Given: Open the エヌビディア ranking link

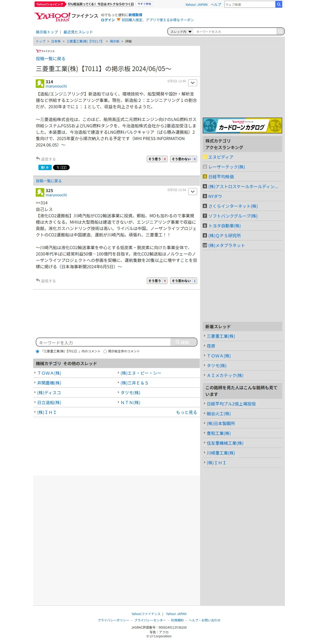Looking at the screenshot, I should (221, 157).
